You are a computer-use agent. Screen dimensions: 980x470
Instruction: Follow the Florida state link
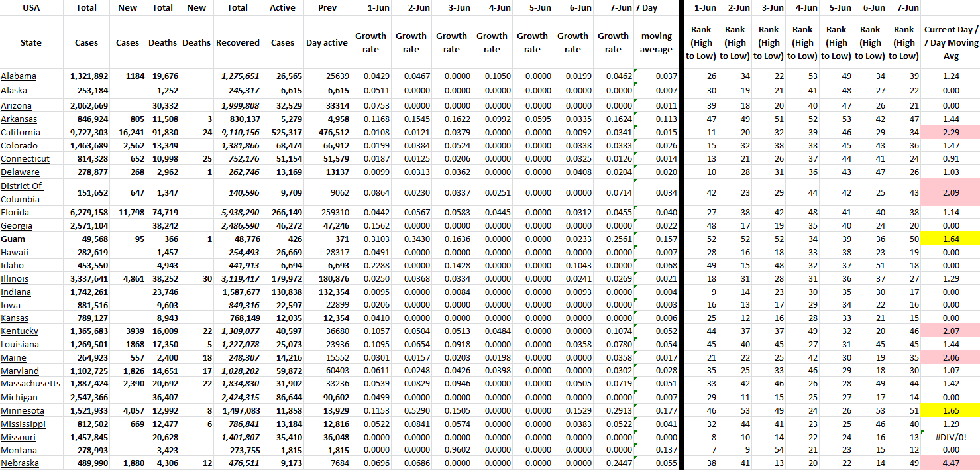(15, 213)
